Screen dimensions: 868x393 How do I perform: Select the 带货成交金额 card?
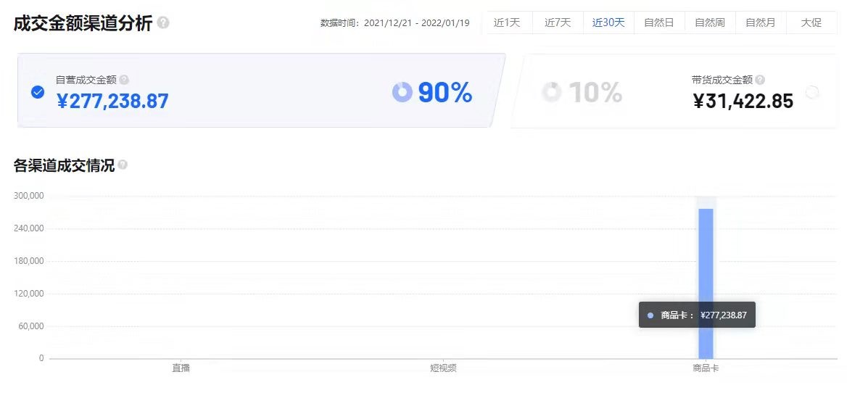673,91
